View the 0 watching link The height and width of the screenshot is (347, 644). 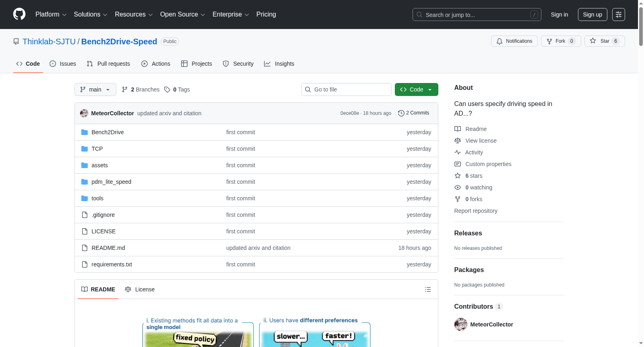point(473,187)
